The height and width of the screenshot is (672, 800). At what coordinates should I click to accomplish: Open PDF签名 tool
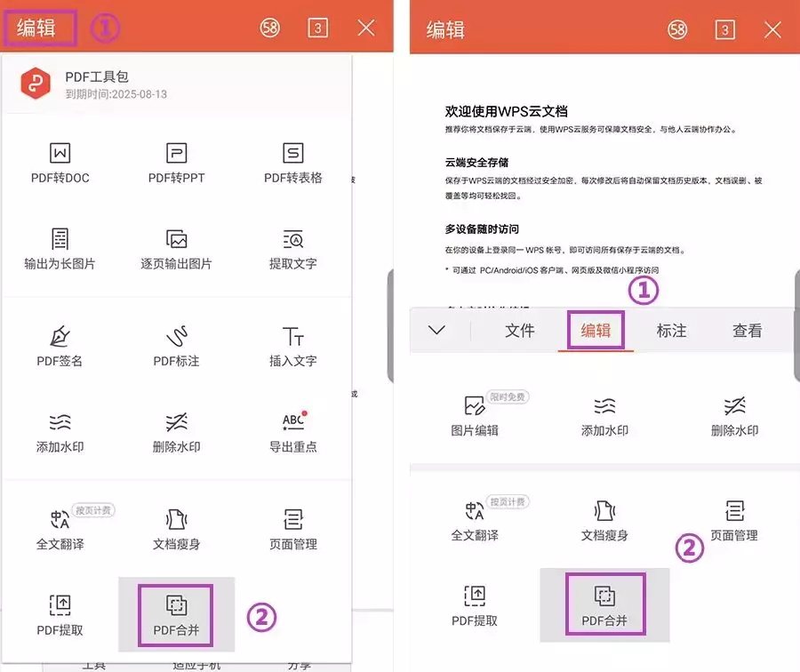(x=60, y=346)
